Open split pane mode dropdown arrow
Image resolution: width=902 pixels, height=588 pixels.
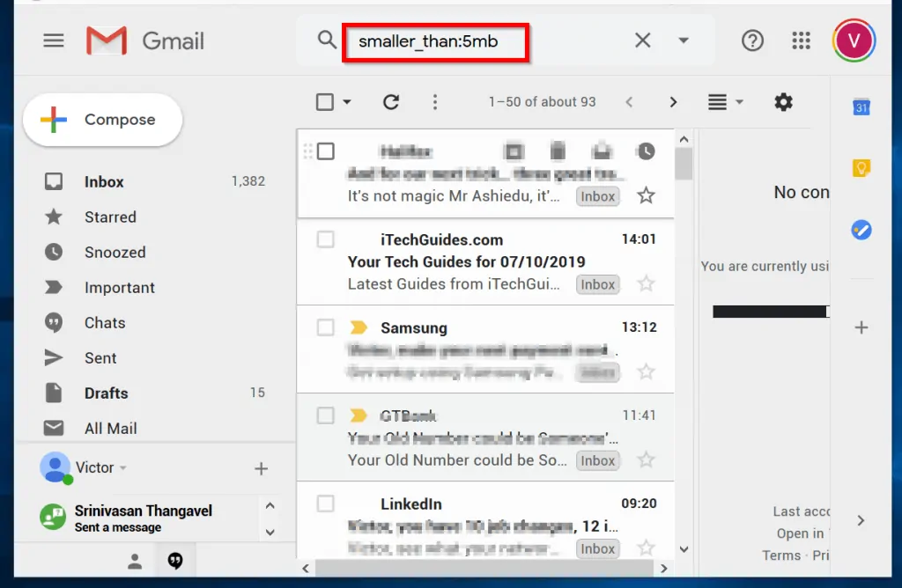click(739, 102)
